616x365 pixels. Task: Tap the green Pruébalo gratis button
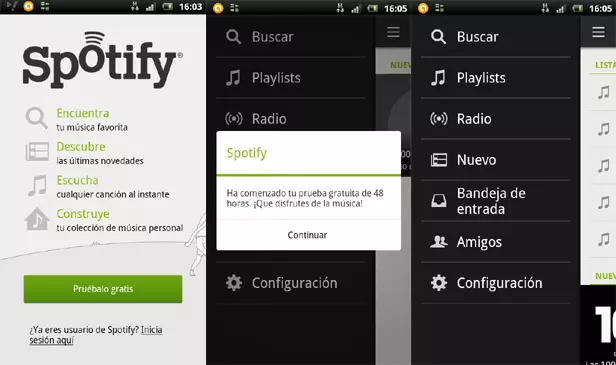click(x=103, y=289)
